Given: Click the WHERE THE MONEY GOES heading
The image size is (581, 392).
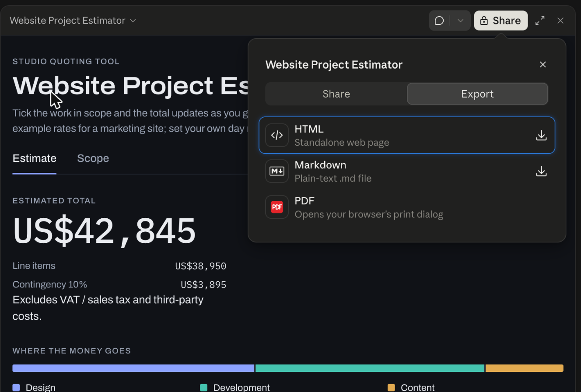Looking at the screenshot, I should [x=72, y=351].
